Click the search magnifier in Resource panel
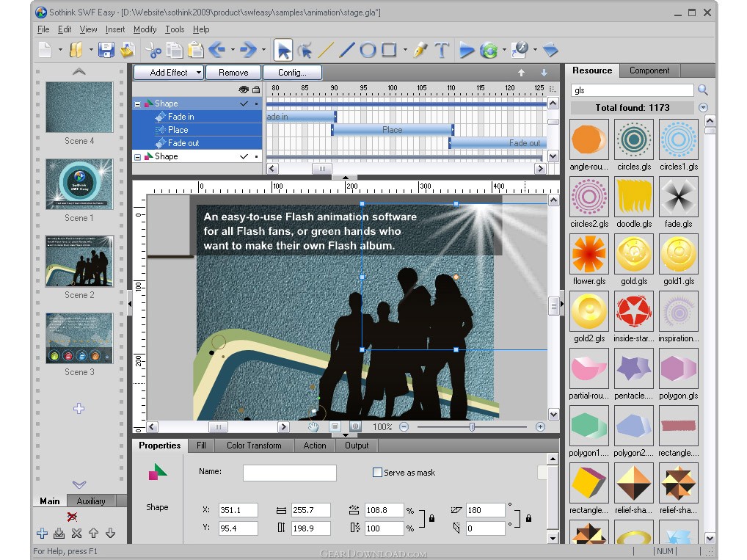This screenshot has height=560, width=747. [703, 90]
